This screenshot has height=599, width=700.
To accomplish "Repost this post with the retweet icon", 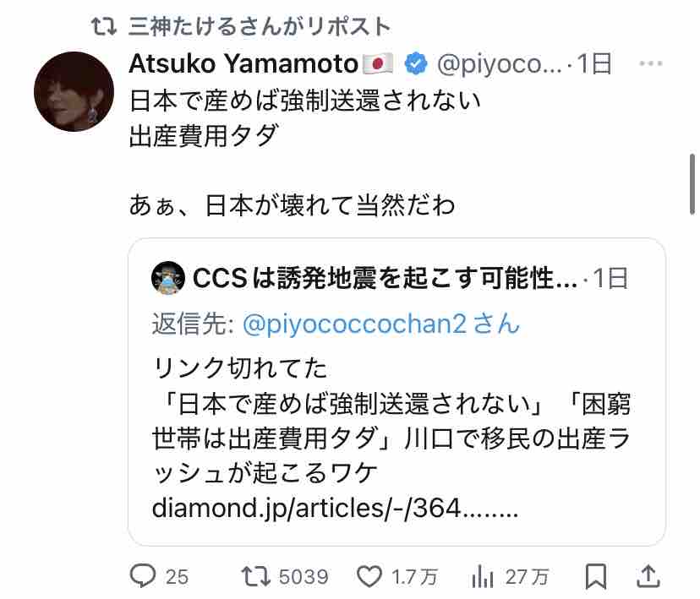I will click(256, 576).
